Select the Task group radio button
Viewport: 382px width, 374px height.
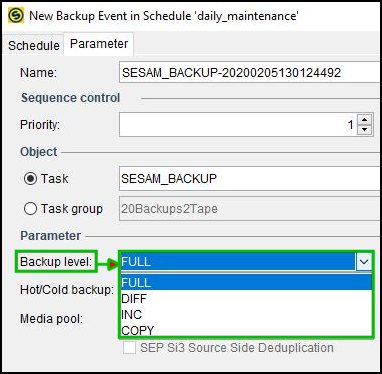pyautogui.click(x=30, y=209)
